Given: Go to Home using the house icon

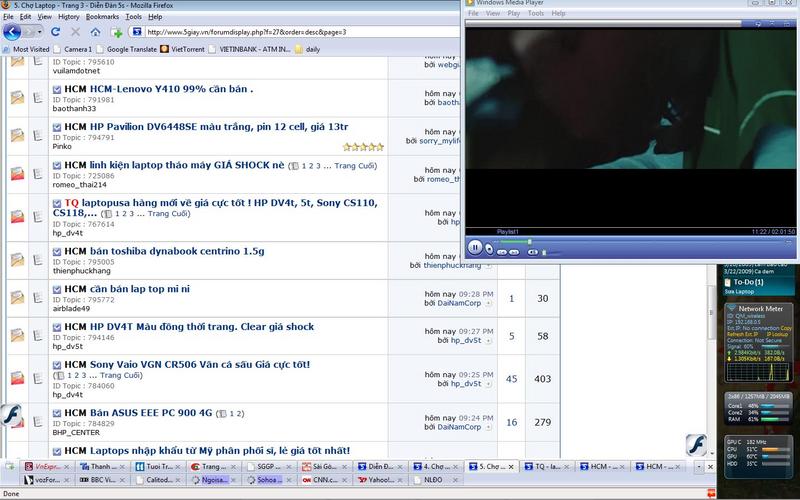Looking at the screenshot, I should (x=96, y=32).
